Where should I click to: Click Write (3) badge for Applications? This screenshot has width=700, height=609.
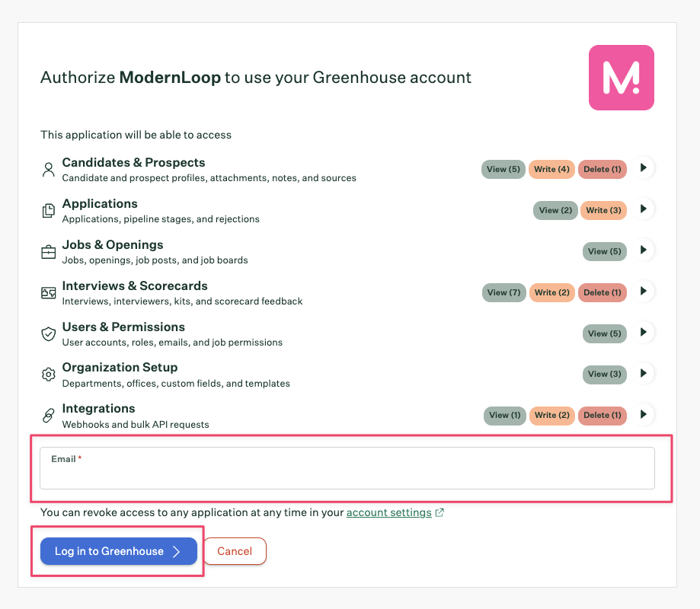pos(603,210)
